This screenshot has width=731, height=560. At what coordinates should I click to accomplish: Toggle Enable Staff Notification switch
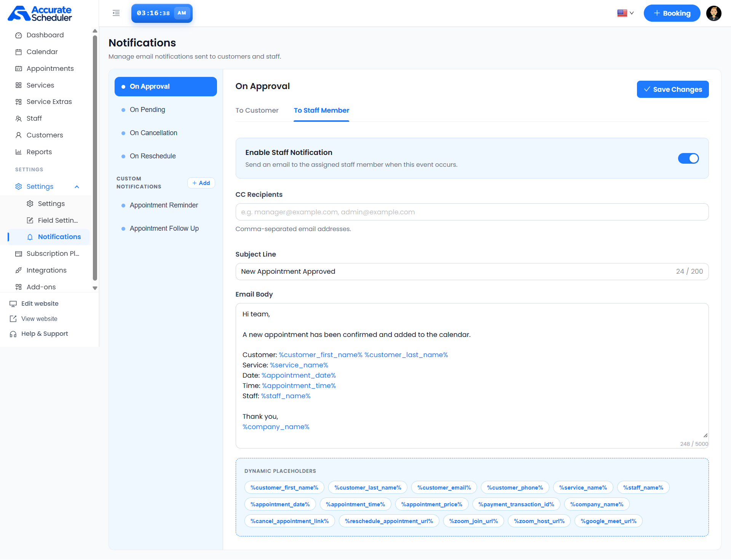click(688, 158)
